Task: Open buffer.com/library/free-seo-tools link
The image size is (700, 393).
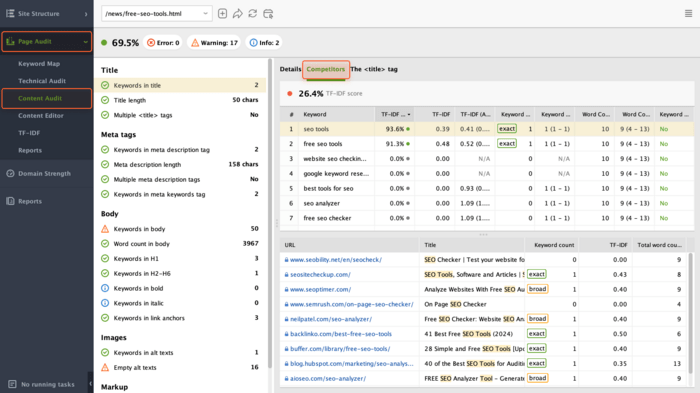Action: pos(340,348)
